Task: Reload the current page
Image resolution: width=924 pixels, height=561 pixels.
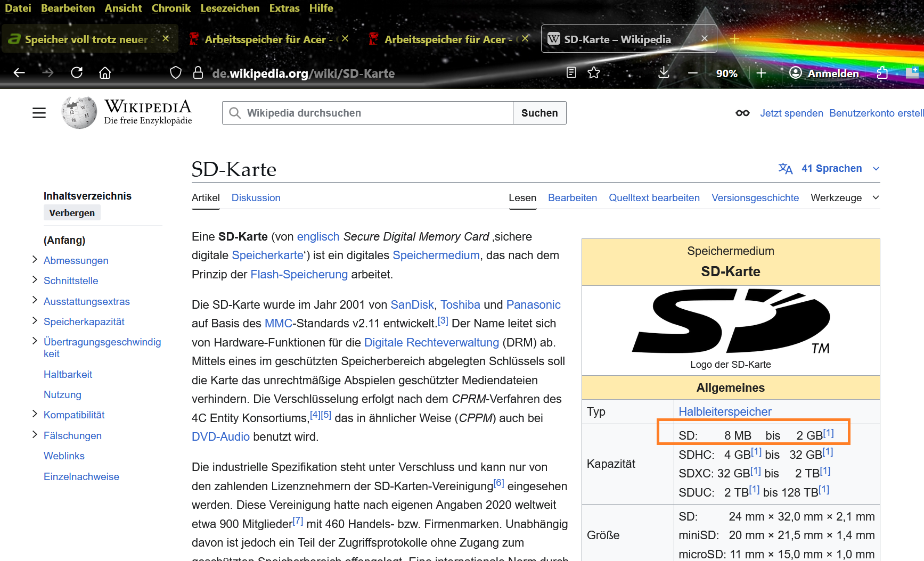Action: pyautogui.click(x=77, y=73)
